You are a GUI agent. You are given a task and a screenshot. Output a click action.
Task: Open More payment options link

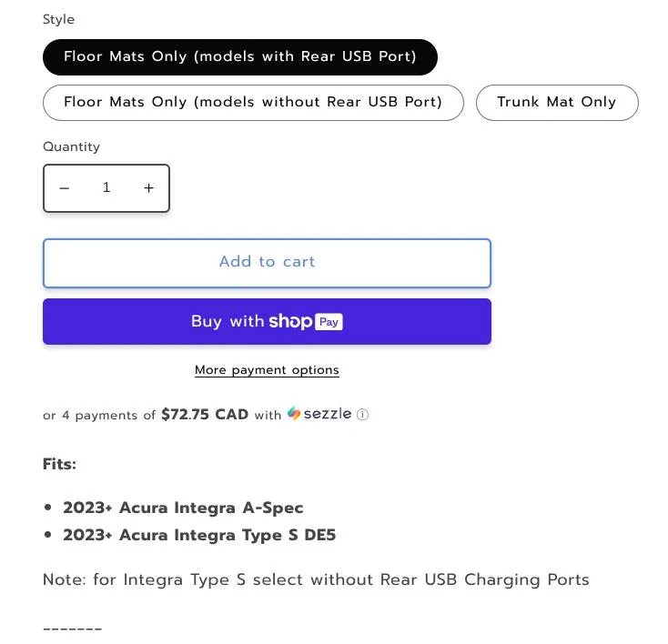point(267,370)
